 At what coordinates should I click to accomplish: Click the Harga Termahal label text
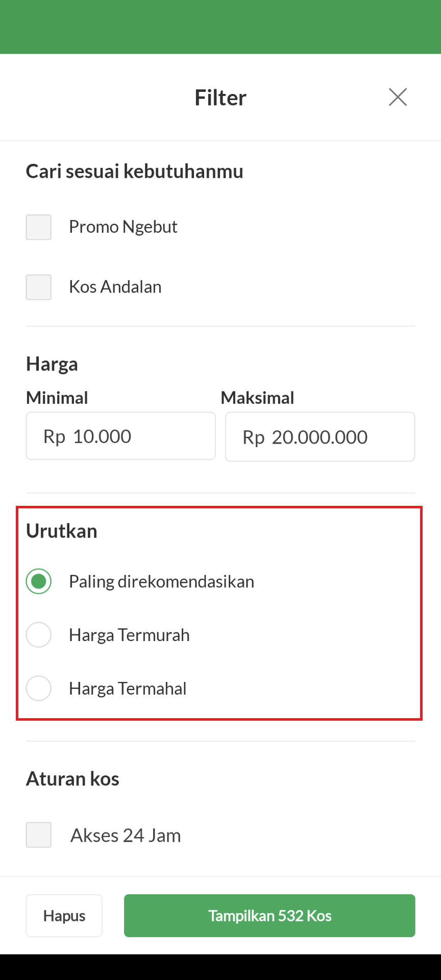[x=128, y=689]
